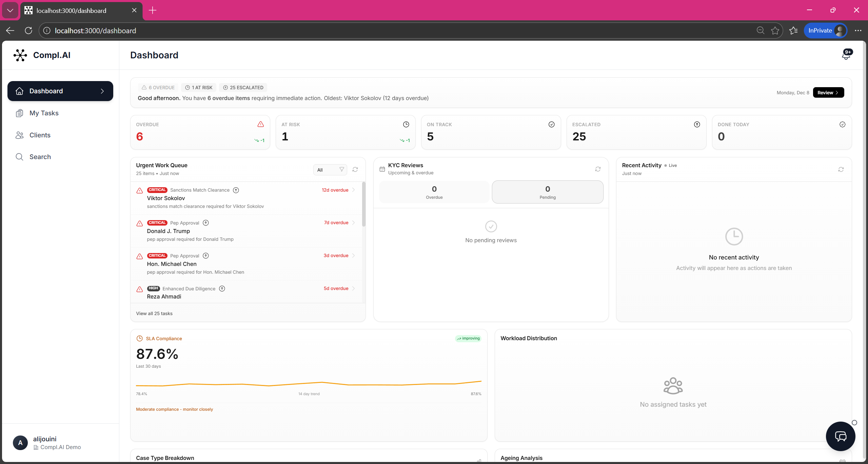Open the notifications bell icon
The image size is (868, 464).
pos(846,55)
